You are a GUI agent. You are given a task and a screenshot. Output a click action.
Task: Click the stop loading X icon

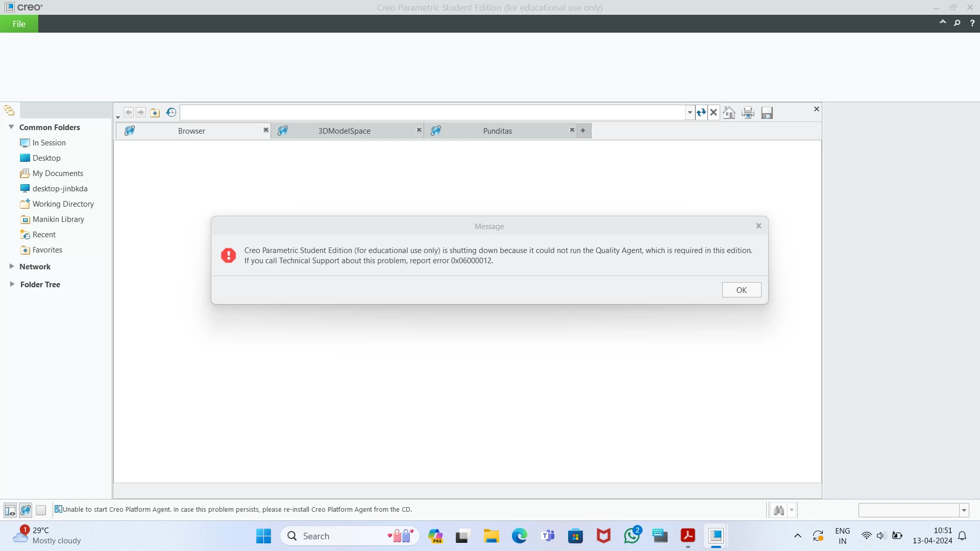pyautogui.click(x=714, y=113)
